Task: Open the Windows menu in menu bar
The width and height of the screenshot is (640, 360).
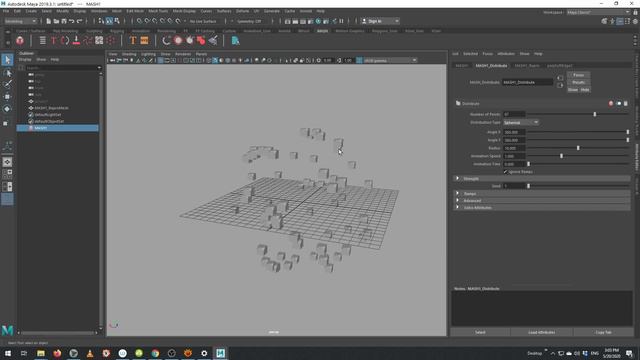Action: (99, 11)
